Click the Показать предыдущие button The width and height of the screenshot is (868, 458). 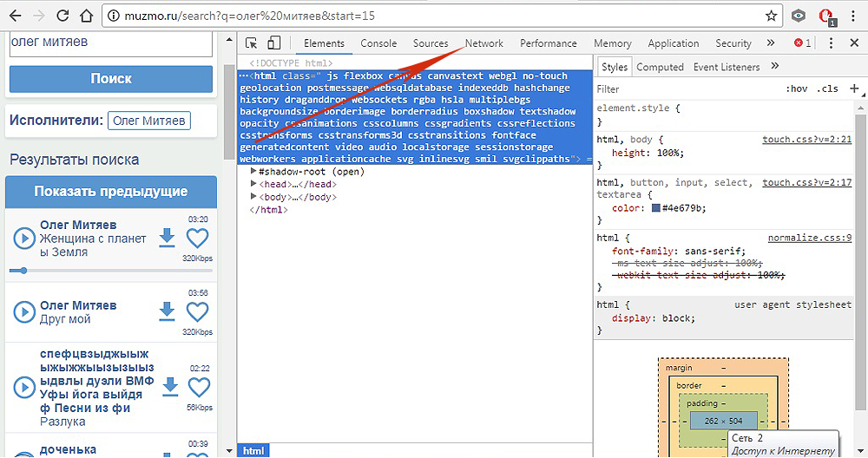tap(111, 192)
